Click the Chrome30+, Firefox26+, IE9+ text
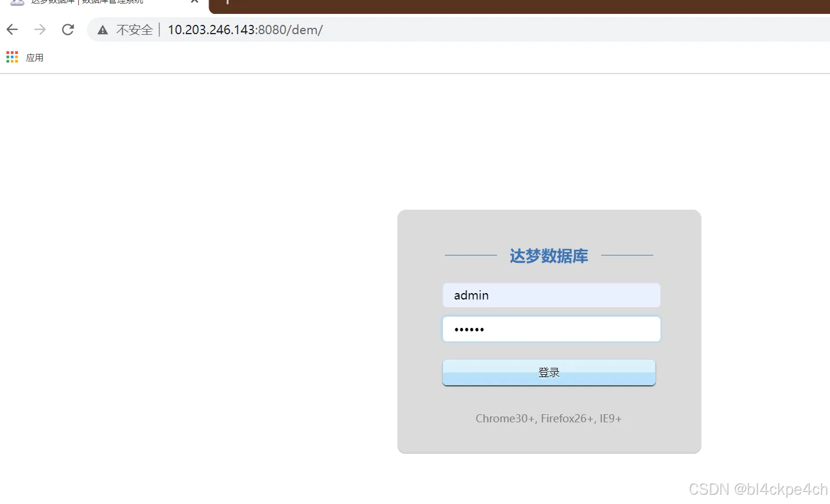 (549, 418)
